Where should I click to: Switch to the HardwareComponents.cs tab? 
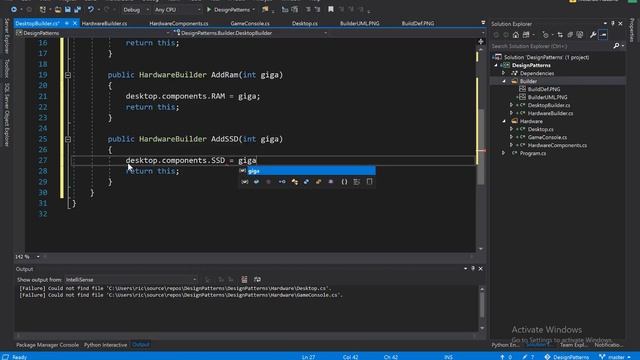click(x=179, y=23)
